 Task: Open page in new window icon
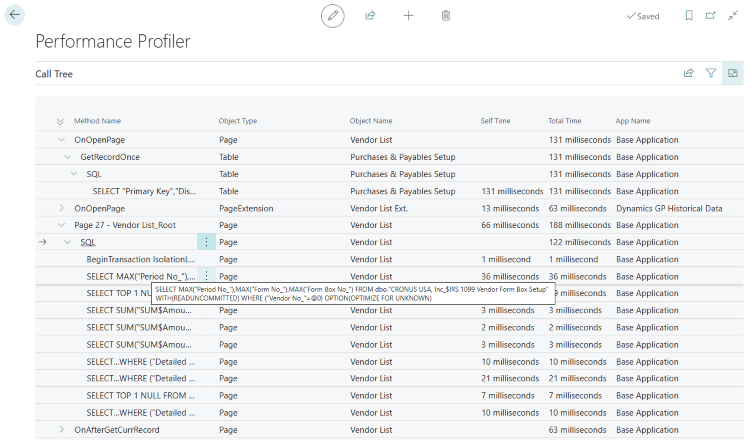pos(710,16)
